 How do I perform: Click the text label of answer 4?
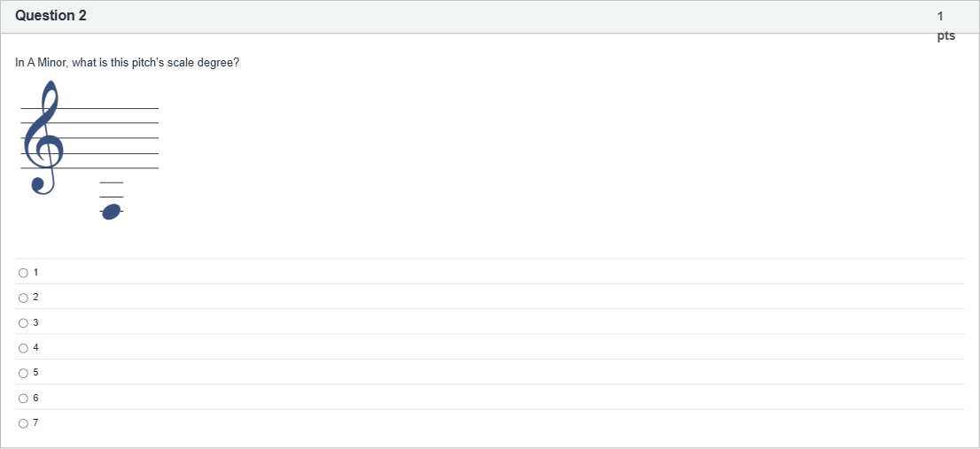35,347
